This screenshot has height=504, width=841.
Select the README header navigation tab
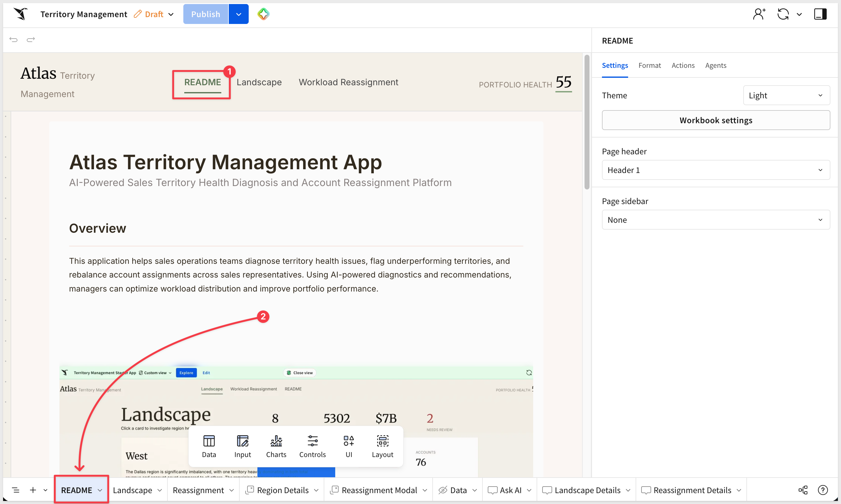click(203, 82)
